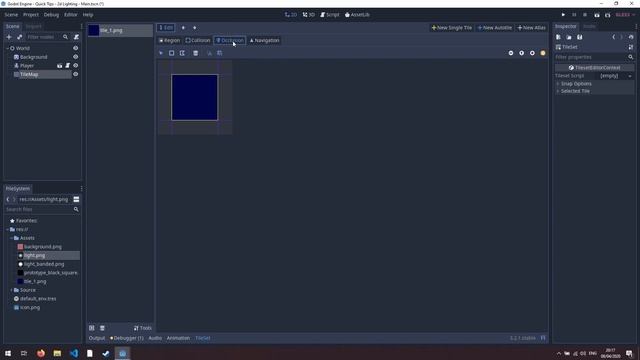Click the add texture icon below tile list
Image resolution: width=640 pixels, height=360 pixels.
[x=92, y=328]
